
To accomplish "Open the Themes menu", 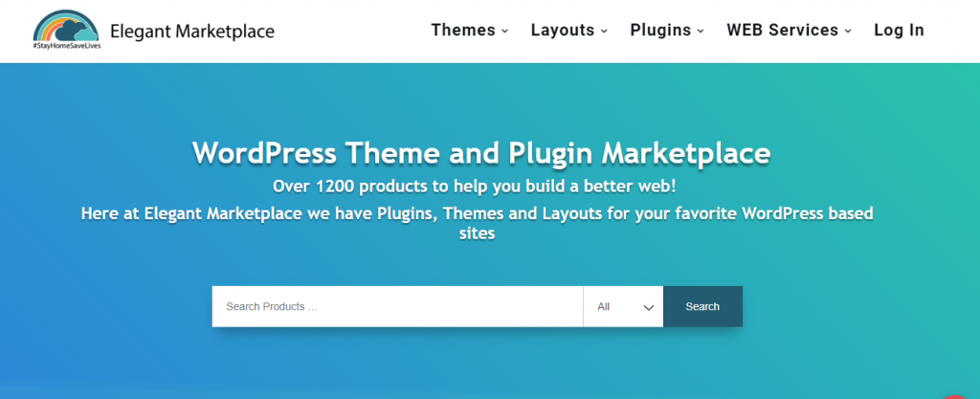I will 463,30.
